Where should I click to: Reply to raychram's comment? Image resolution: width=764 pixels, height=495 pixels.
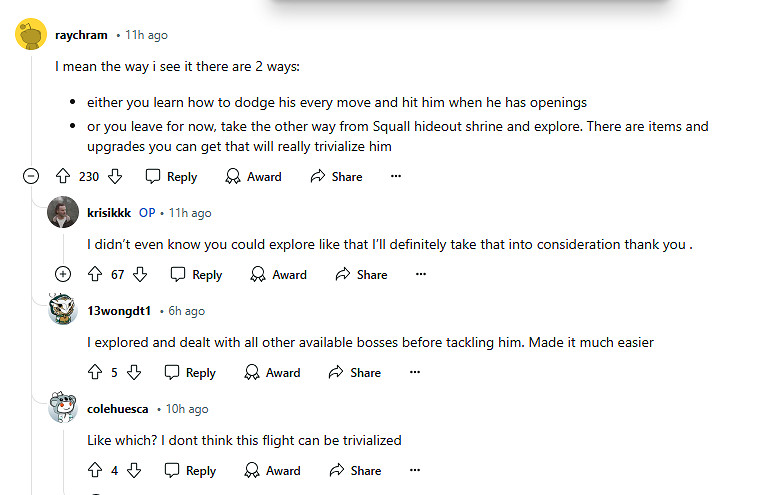point(171,176)
